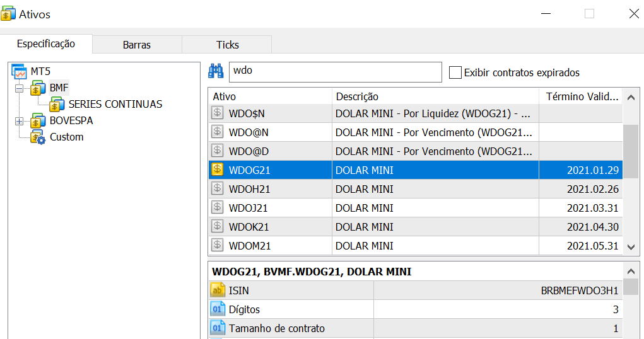Click the gold symbol icon of WDOG21
This screenshot has width=644, height=339.
pos(217,169)
